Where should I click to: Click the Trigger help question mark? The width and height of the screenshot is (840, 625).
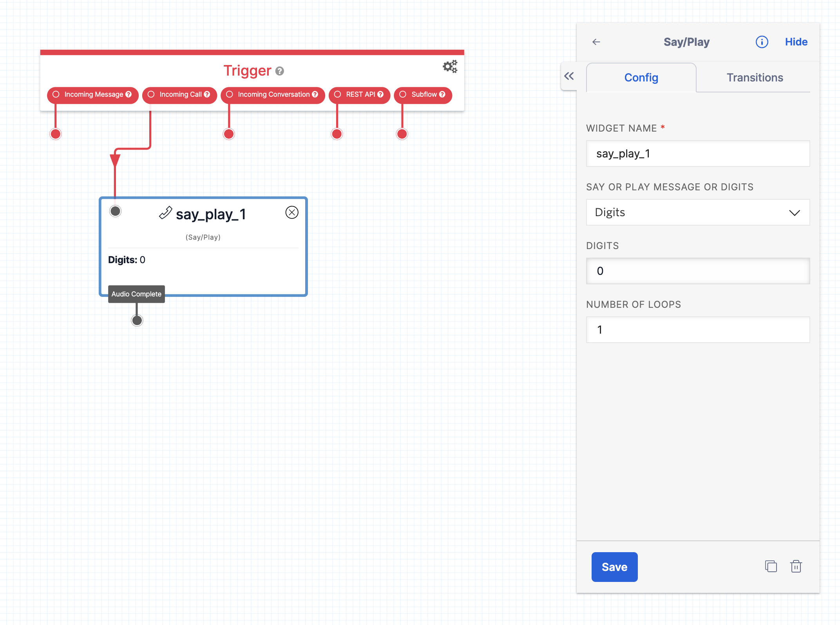tap(279, 71)
